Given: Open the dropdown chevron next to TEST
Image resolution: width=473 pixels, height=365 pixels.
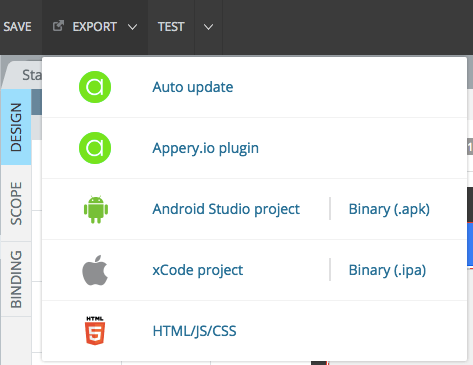Looking at the screenshot, I should pyautogui.click(x=208, y=27).
